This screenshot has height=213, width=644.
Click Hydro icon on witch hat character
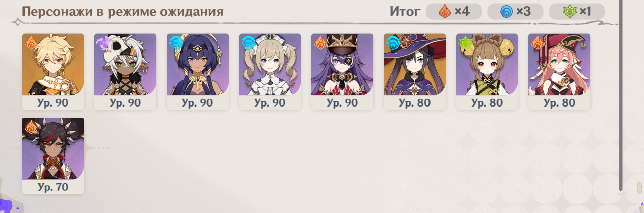tap(392, 43)
